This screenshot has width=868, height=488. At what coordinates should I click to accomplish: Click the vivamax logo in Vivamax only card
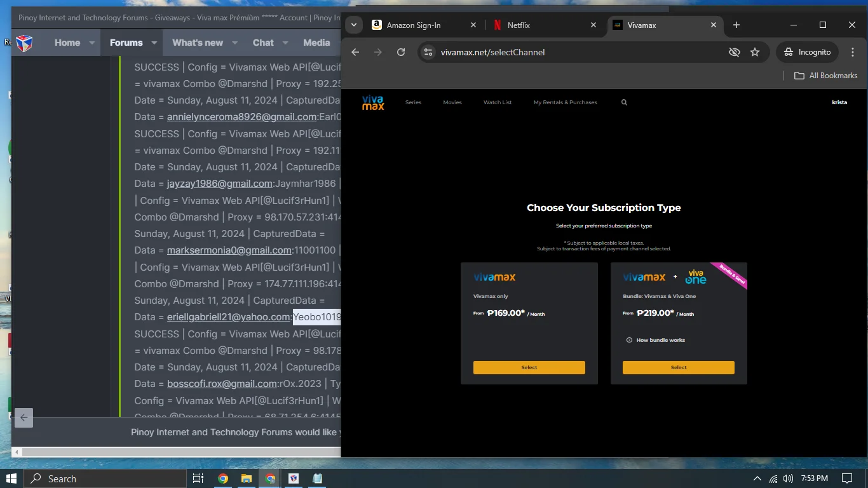pos(494,277)
